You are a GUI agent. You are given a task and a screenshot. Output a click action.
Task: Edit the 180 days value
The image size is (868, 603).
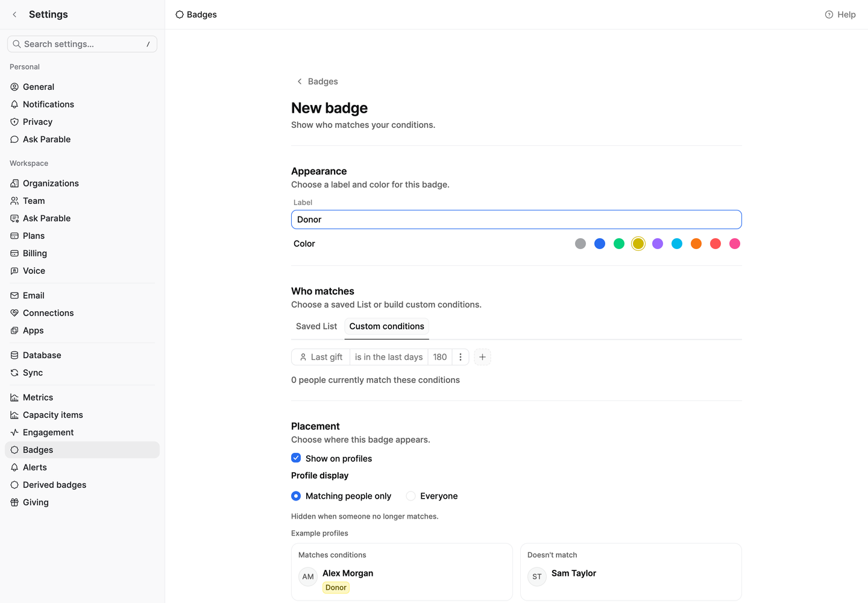click(440, 357)
